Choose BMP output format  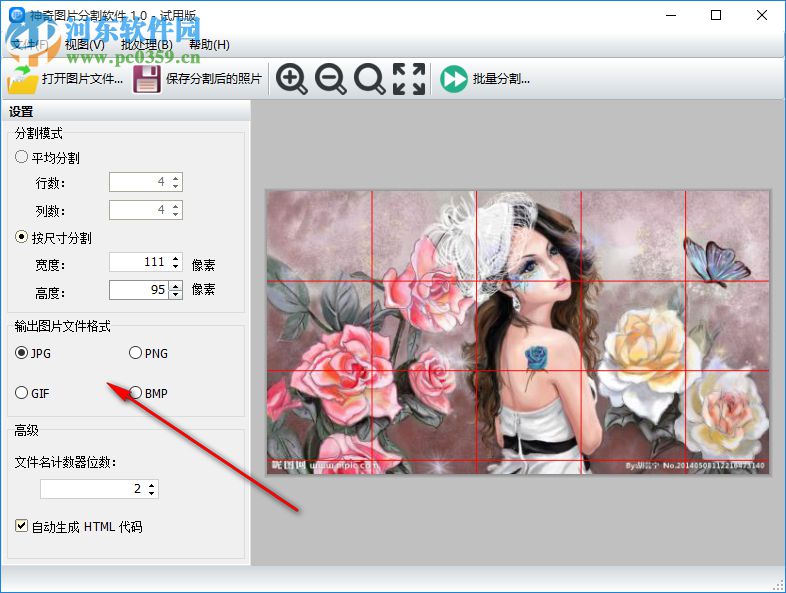click(x=135, y=392)
